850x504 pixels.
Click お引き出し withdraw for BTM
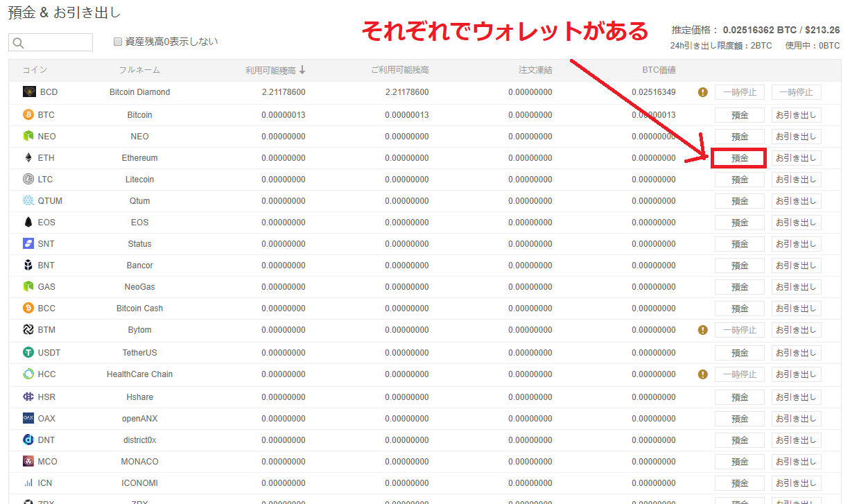pyautogui.click(x=797, y=330)
